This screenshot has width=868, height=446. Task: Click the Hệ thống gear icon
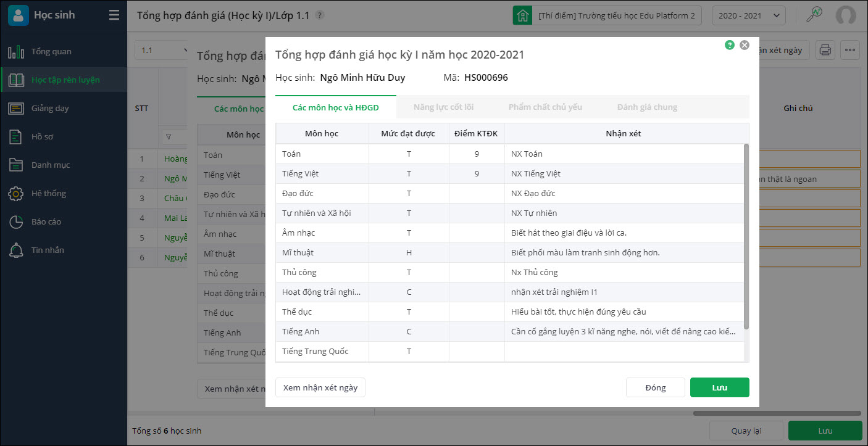click(x=16, y=194)
